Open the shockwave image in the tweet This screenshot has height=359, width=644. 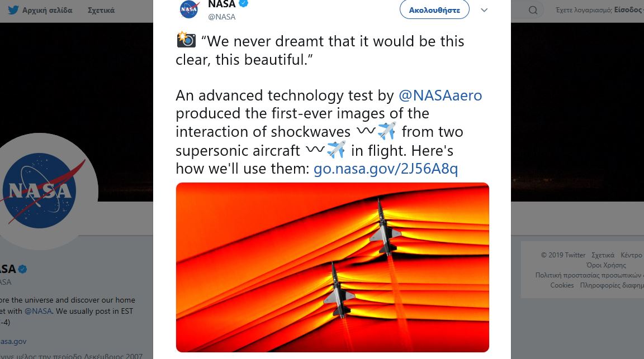[x=332, y=267]
